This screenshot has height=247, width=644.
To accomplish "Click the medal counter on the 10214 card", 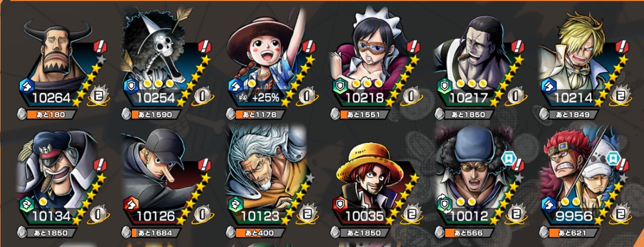I will [620, 95].
